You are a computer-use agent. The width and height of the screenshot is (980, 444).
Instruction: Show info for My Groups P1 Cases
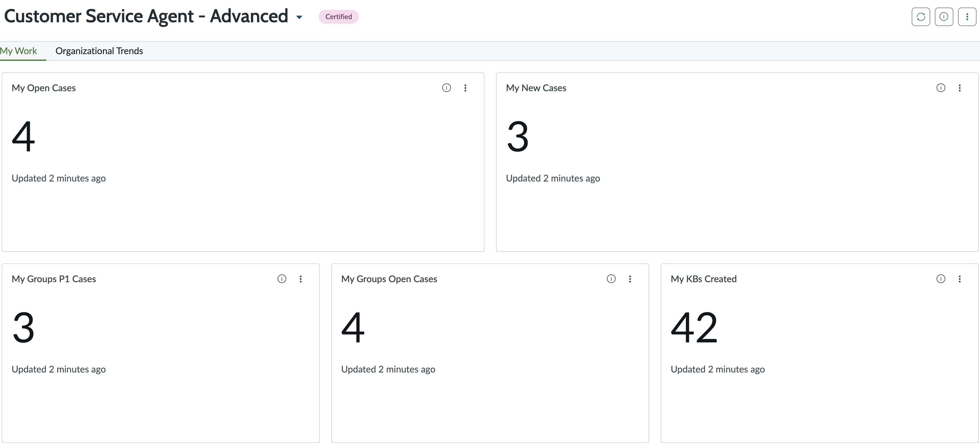282,279
